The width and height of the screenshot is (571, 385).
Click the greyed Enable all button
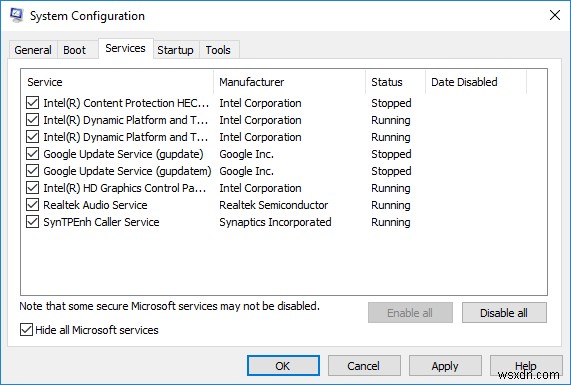[x=410, y=313]
